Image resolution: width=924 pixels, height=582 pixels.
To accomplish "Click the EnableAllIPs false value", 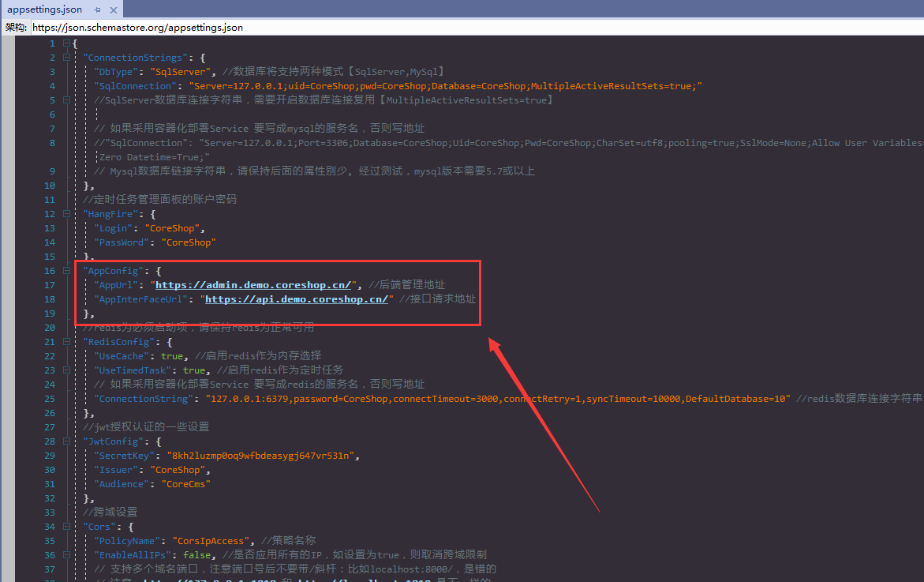I will coord(196,555).
